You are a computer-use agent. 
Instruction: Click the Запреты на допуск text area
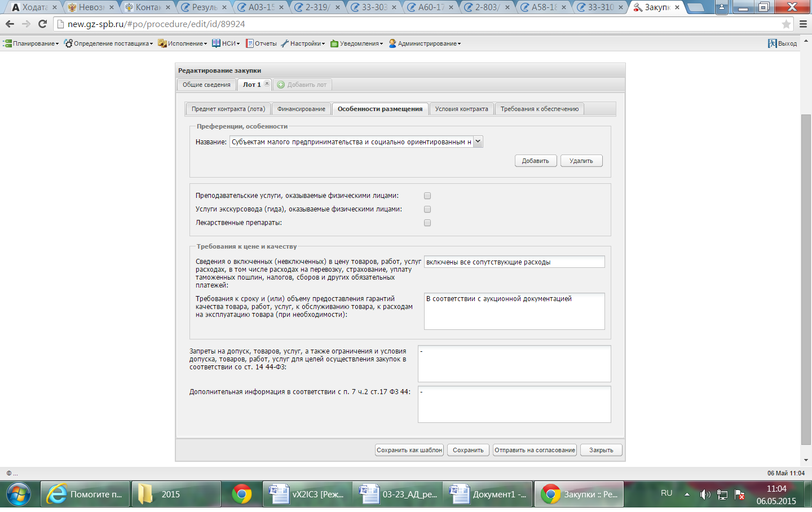pos(514,364)
